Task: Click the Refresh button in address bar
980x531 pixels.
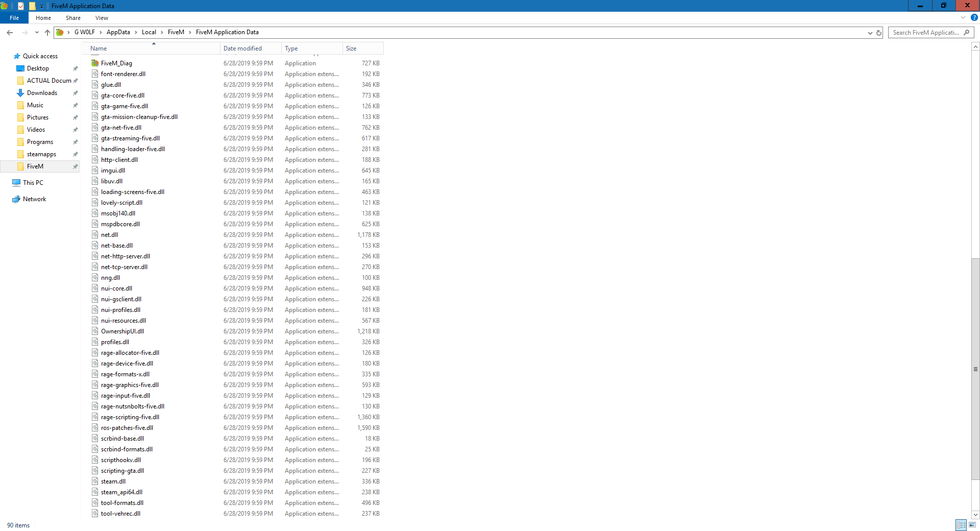Action: 879,33
